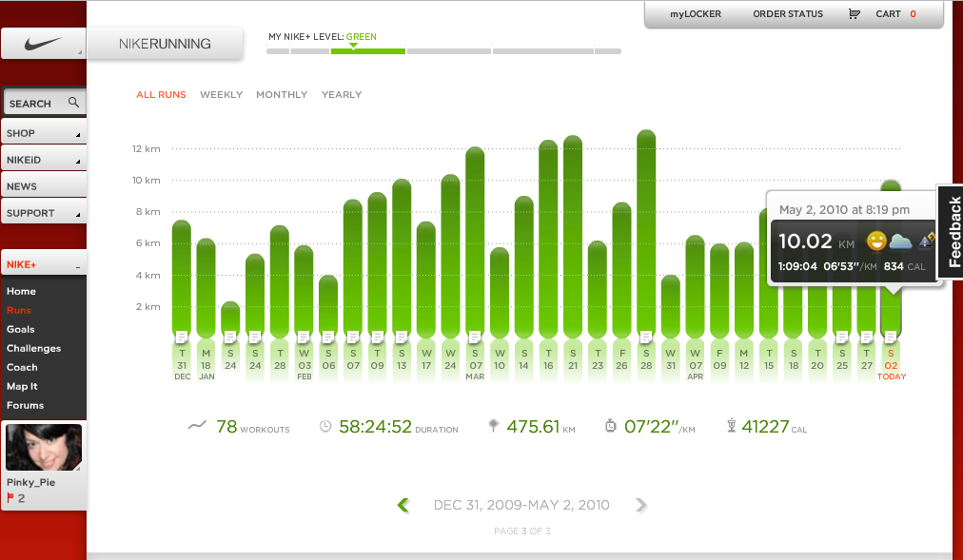The image size is (963, 560).
Task: Expand the SHOP menu
Action: (43, 132)
